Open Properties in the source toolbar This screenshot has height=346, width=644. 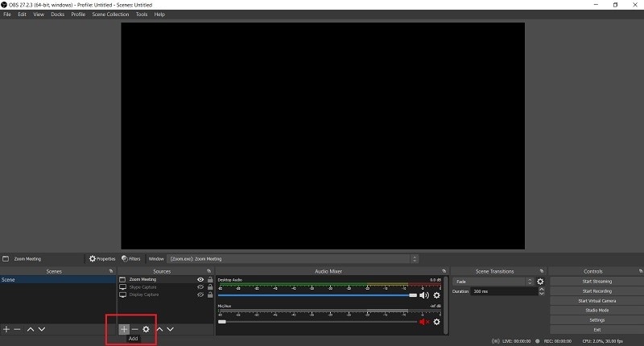pos(102,259)
